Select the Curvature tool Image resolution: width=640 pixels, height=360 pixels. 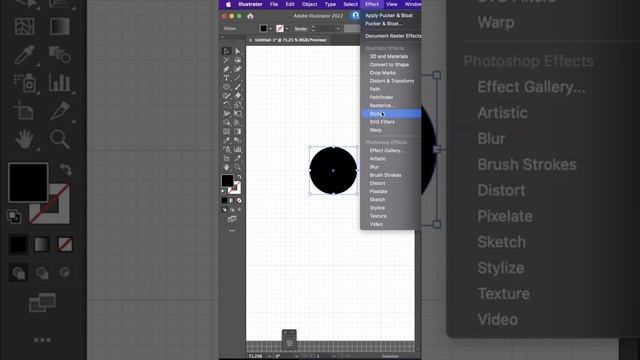[x=238, y=69]
